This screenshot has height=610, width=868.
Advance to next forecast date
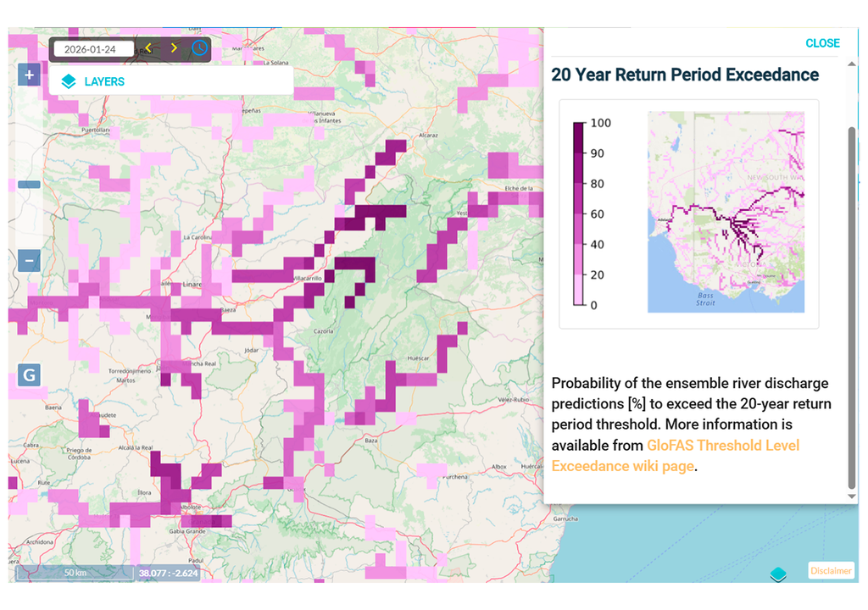point(174,48)
